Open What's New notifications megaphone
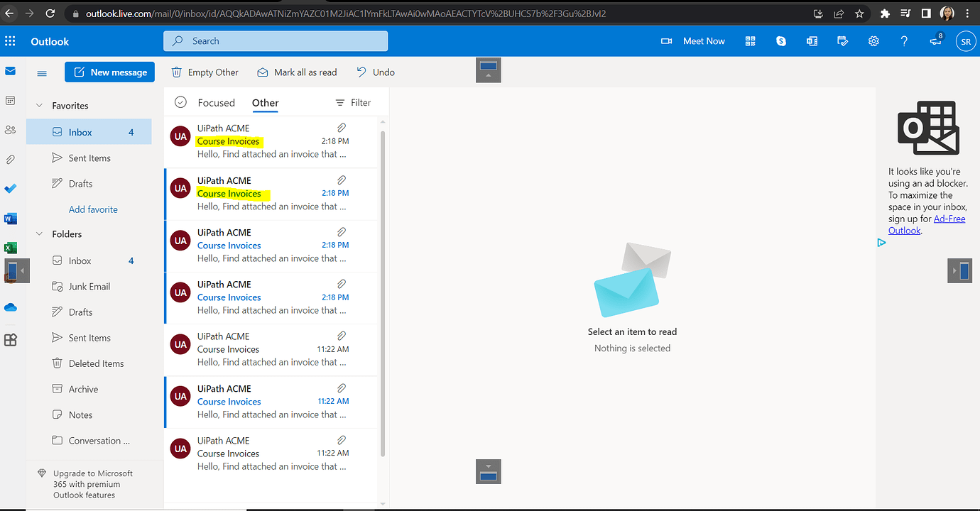 tap(935, 40)
